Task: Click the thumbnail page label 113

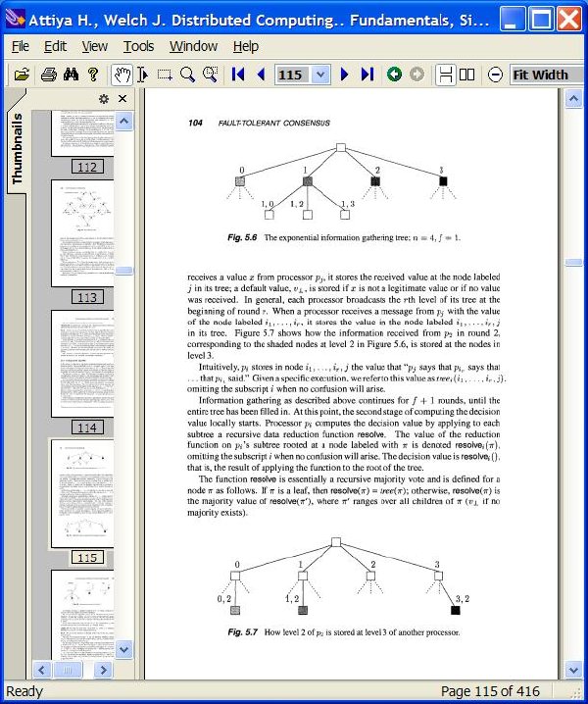Action: [87, 297]
